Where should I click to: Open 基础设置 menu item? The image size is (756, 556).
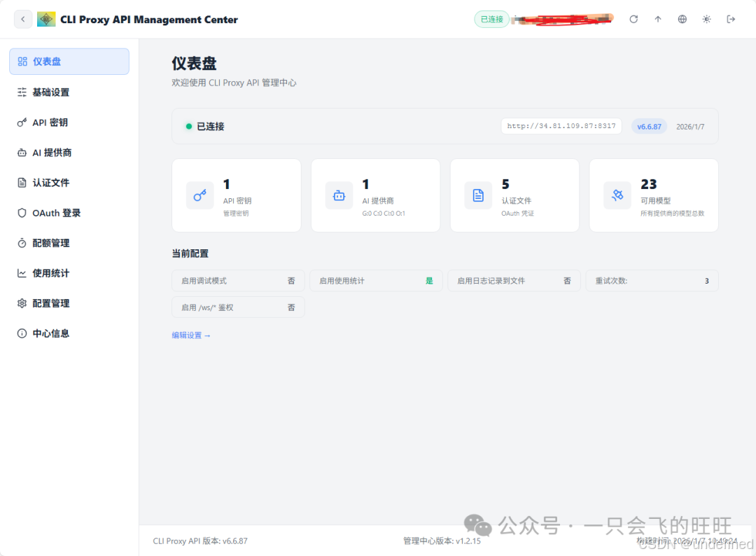point(69,92)
